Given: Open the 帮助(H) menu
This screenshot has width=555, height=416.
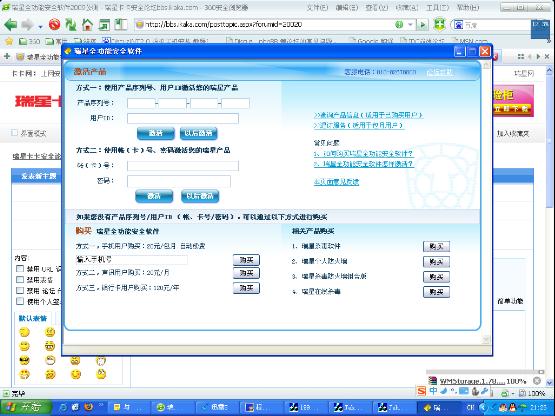Looking at the screenshot, I should click(x=468, y=7).
